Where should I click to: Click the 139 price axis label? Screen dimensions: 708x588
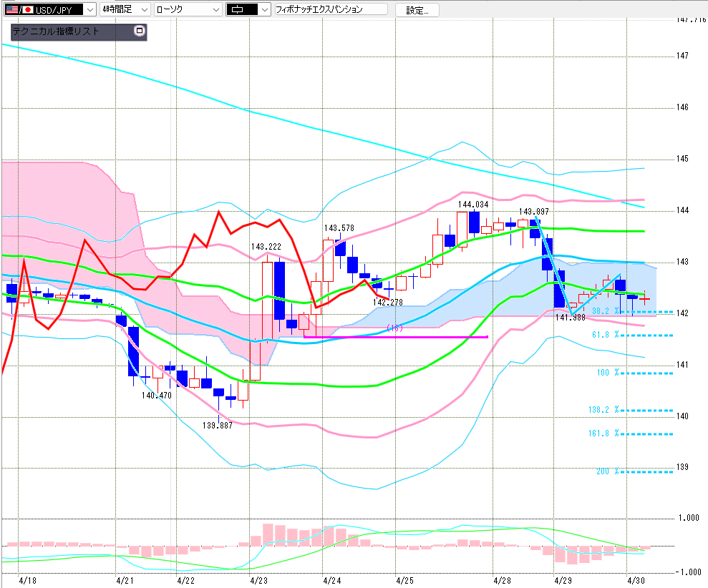tap(682, 467)
